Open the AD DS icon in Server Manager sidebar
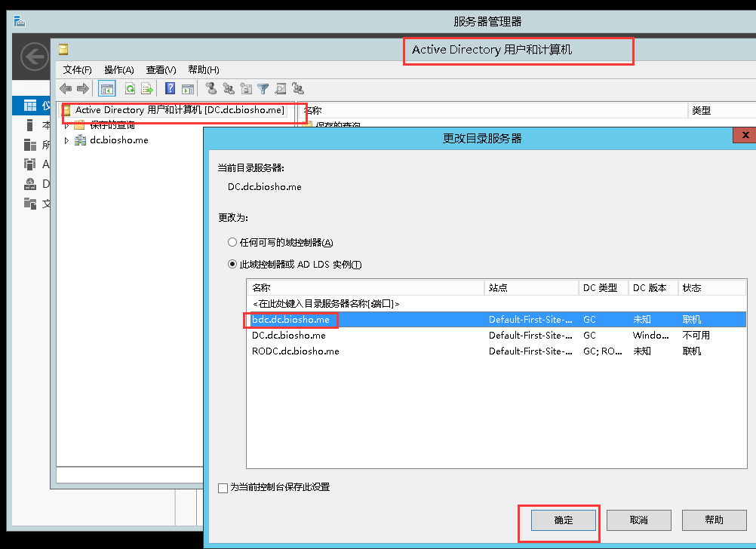 pyautogui.click(x=30, y=164)
